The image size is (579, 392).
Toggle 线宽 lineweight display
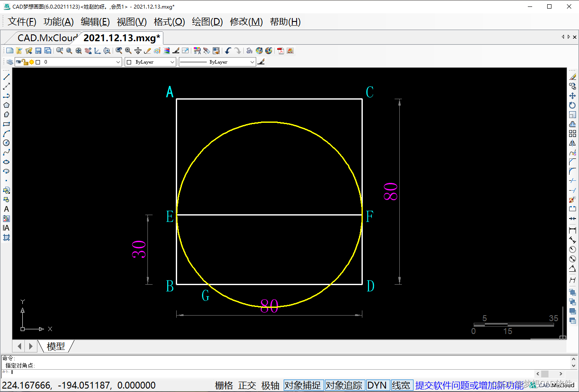(401, 385)
